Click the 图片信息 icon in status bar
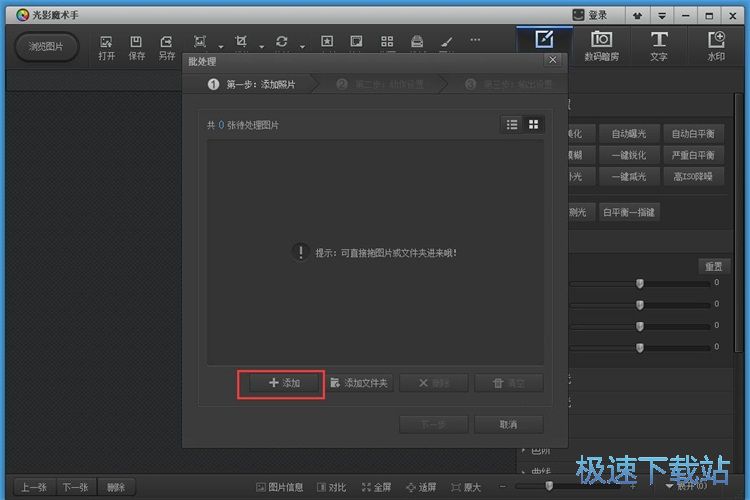This screenshot has height=500, width=750. coord(280,487)
